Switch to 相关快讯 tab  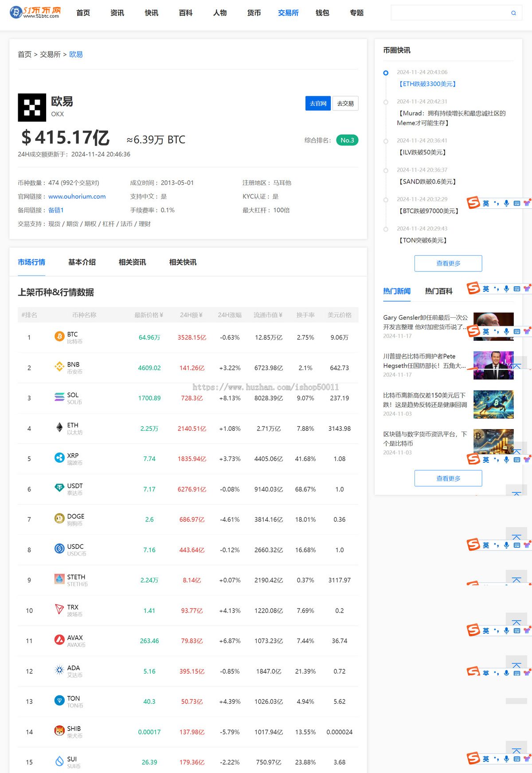(183, 262)
